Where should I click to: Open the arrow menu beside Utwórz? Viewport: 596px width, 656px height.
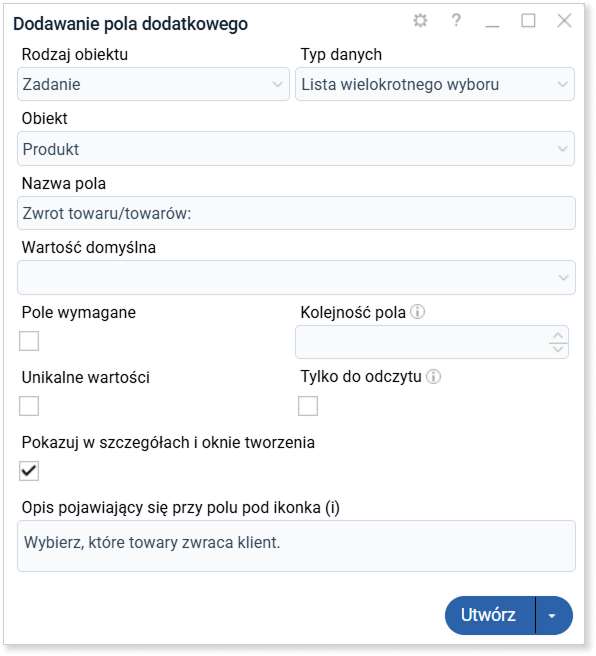(553, 615)
